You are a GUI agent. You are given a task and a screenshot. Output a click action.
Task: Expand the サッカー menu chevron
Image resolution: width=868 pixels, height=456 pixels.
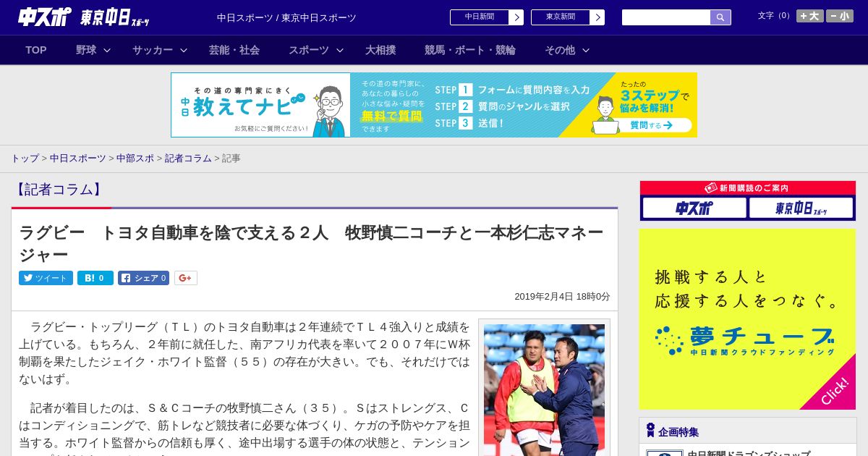[184, 51]
